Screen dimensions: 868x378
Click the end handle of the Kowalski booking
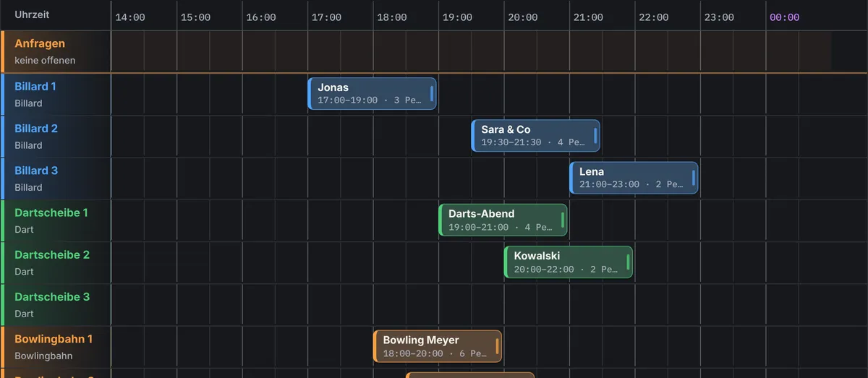pyautogui.click(x=628, y=262)
